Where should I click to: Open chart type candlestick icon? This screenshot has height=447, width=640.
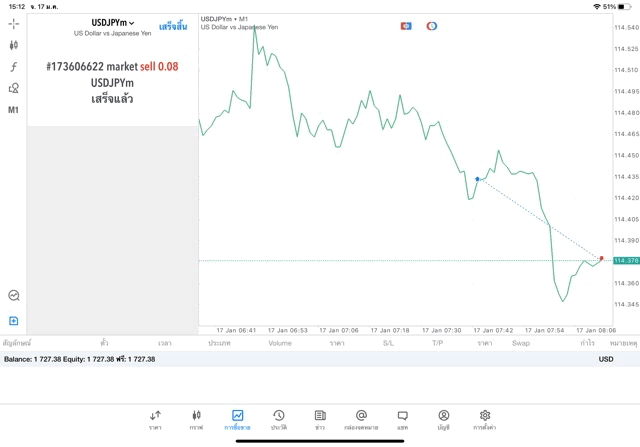(x=14, y=45)
